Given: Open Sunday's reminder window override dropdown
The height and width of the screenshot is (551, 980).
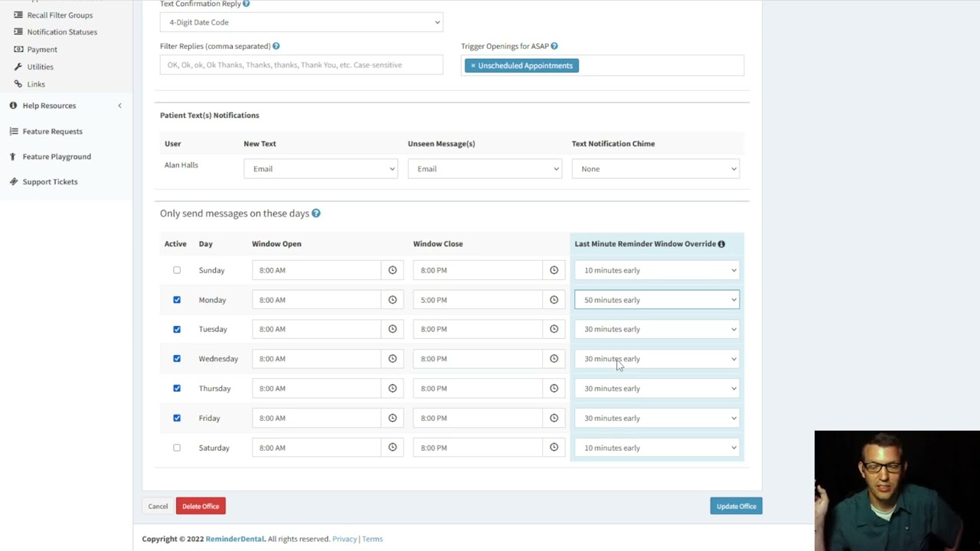Looking at the screenshot, I should pyautogui.click(x=657, y=270).
